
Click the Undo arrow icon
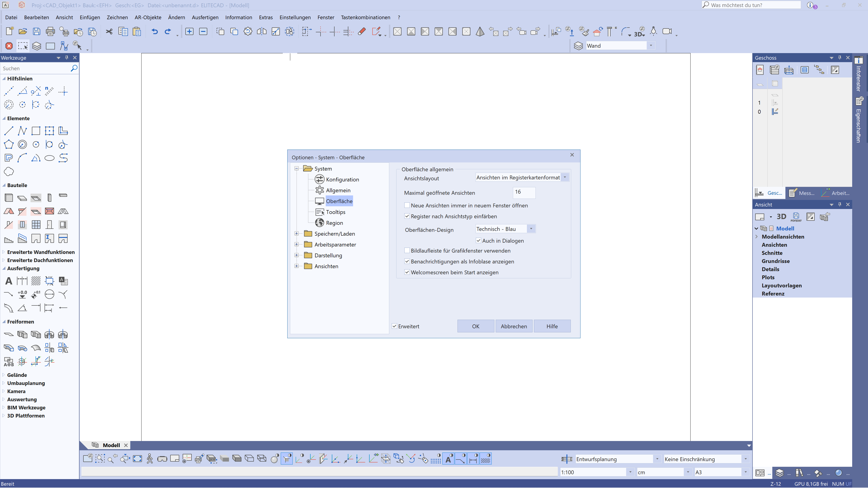click(x=154, y=31)
